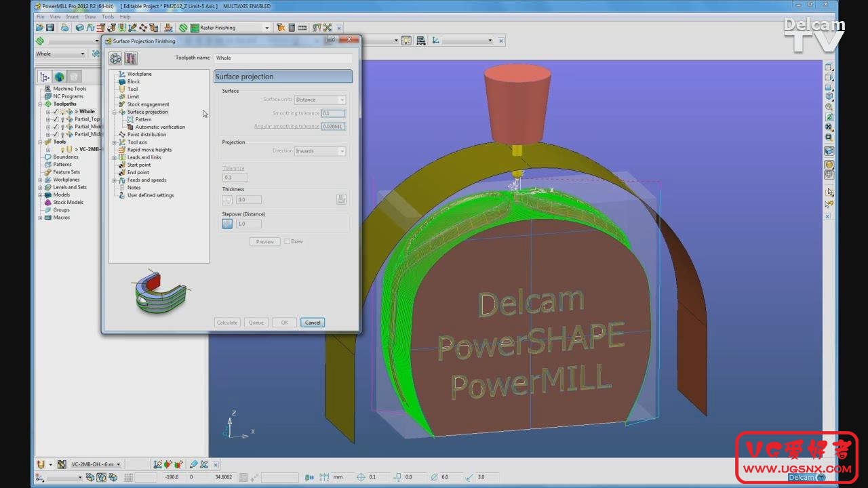Open the Tools menu
Viewport: 868px width, 488px height.
click(x=108, y=17)
